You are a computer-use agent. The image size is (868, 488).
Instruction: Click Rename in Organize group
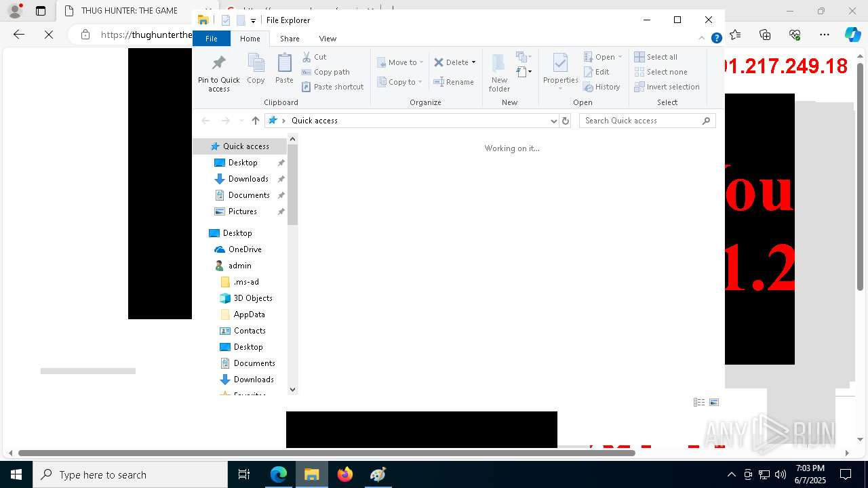click(454, 82)
